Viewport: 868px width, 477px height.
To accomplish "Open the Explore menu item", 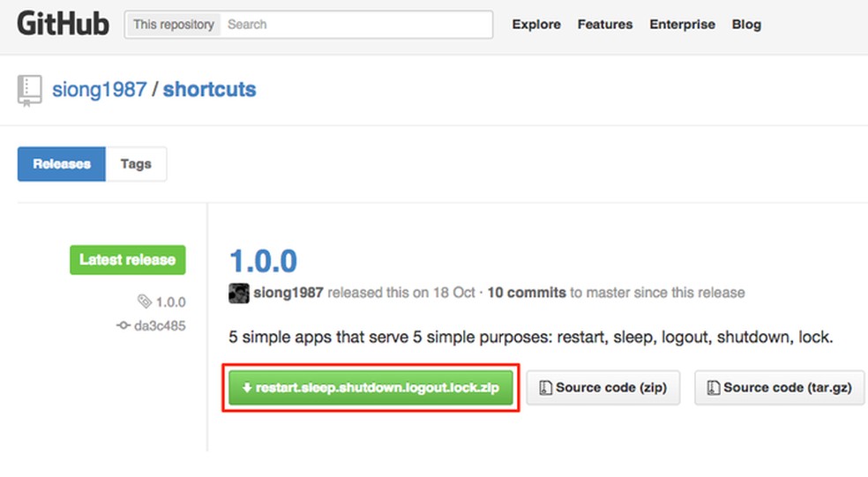I will [x=536, y=25].
